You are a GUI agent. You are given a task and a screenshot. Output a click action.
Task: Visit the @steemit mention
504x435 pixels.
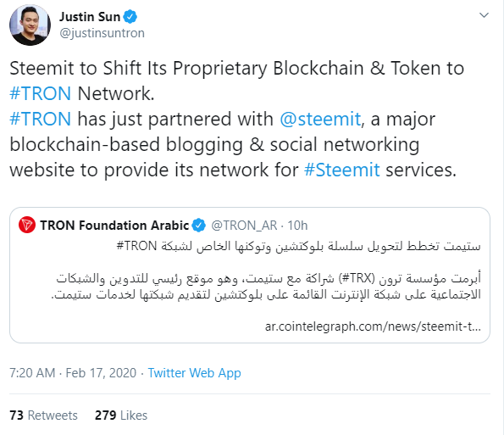click(x=320, y=119)
